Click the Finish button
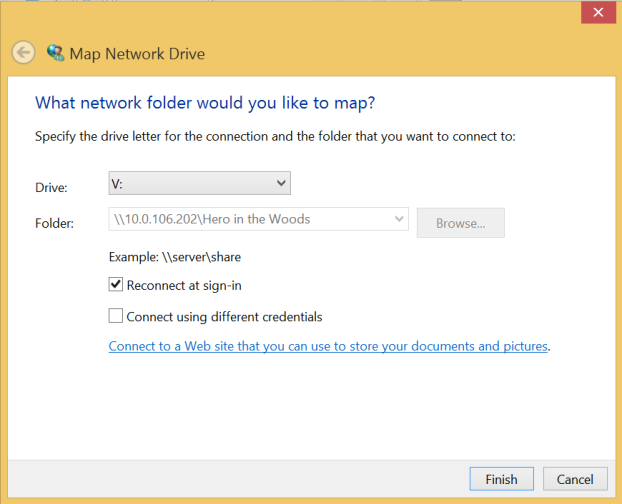 coord(501,479)
